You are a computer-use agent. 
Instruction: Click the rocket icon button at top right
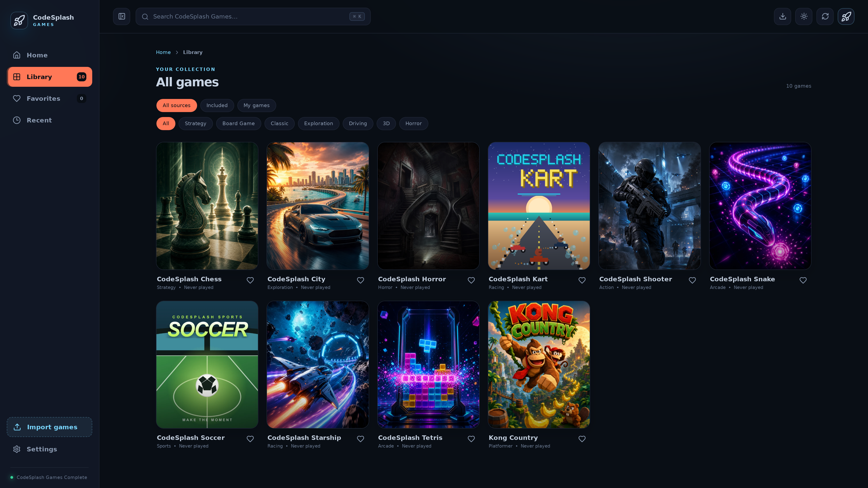pos(846,16)
